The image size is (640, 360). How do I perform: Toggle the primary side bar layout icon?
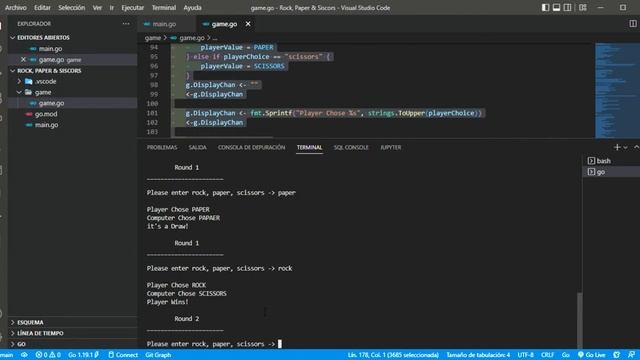click(x=545, y=8)
